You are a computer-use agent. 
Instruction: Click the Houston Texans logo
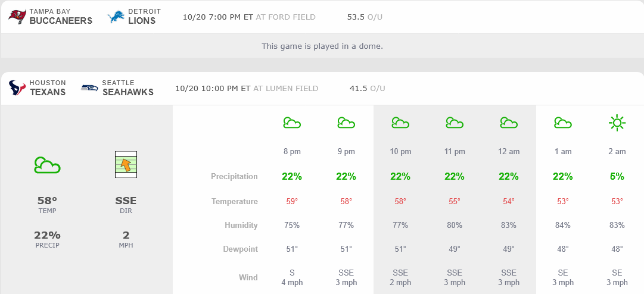(17, 88)
